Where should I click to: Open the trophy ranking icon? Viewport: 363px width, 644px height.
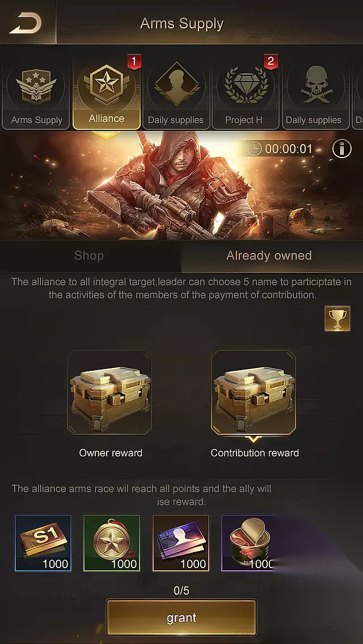pos(337,318)
